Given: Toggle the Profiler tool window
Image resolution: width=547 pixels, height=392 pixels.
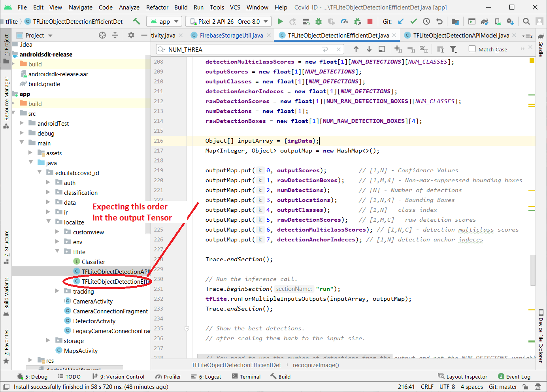Looking at the screenshot, I should pos(168,377).
